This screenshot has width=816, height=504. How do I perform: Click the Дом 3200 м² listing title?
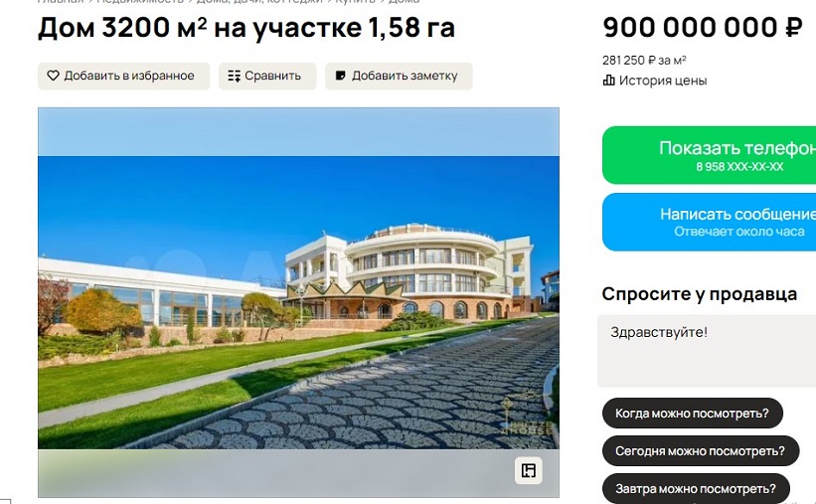[x=246, y=28]
